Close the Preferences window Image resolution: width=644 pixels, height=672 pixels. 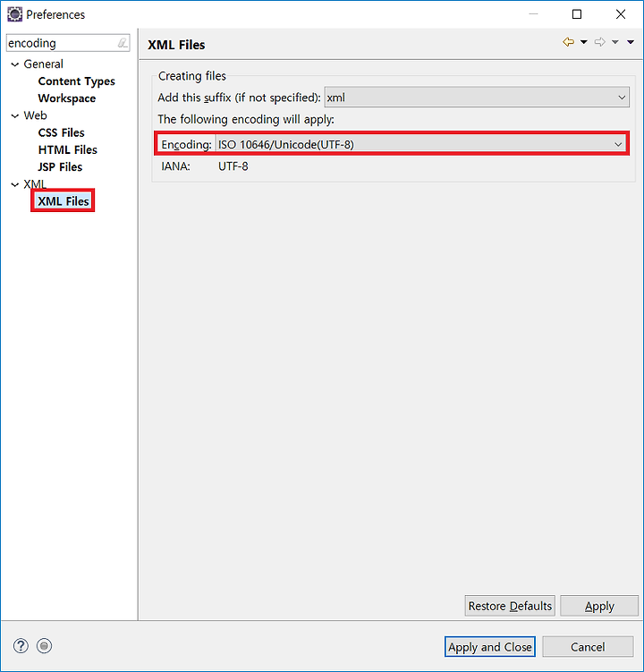tap(621, 14)
